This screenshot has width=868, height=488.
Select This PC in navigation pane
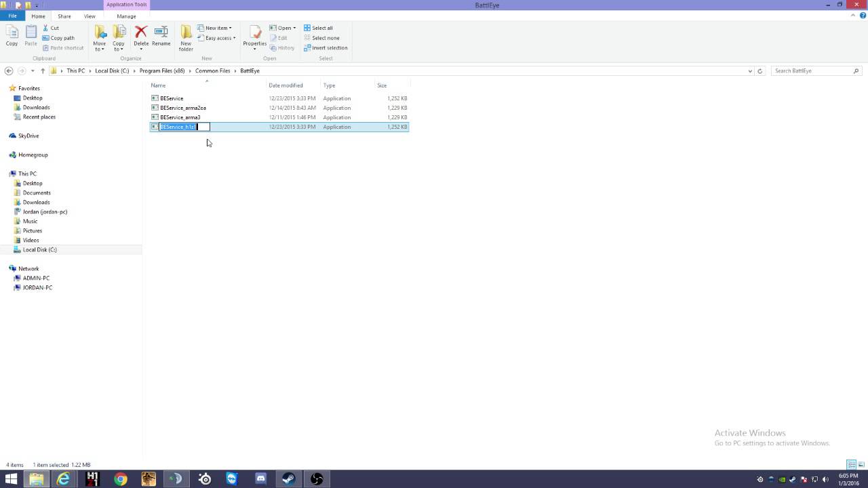coord(27,174)
